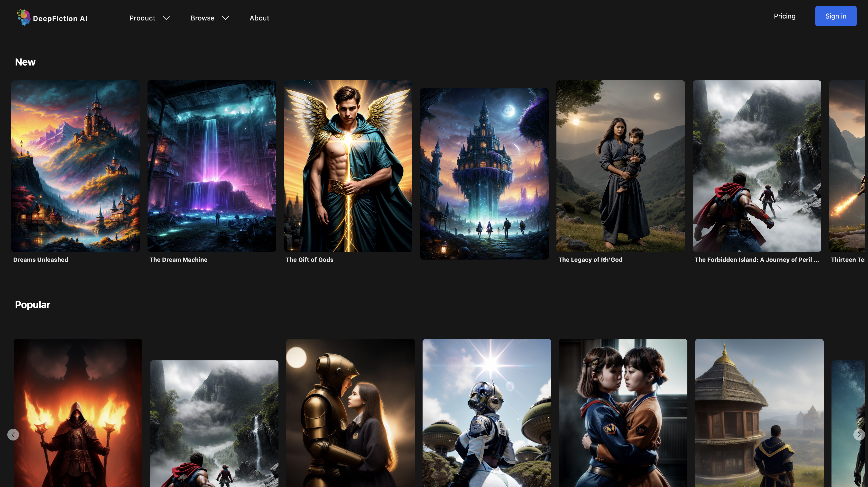Open the About page
The image size is (868, 487).
click(x=259, y=18)
